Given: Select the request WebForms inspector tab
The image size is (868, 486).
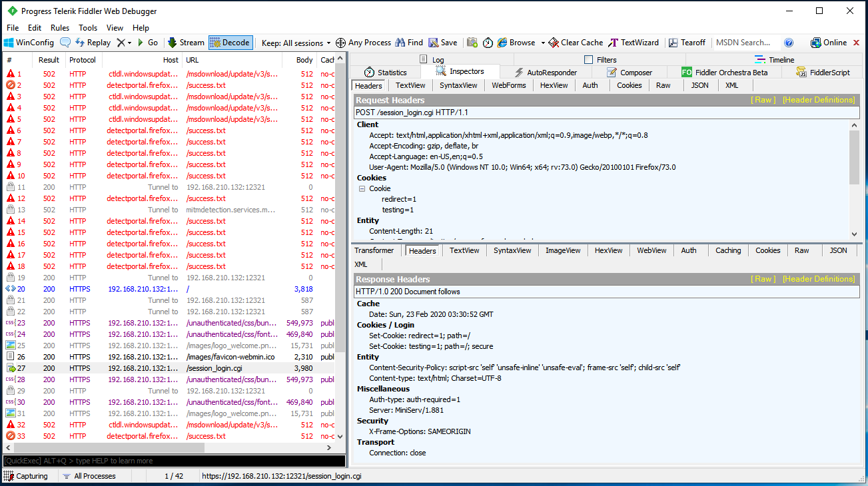Looking at the screenshot, I should pos(509,85).
